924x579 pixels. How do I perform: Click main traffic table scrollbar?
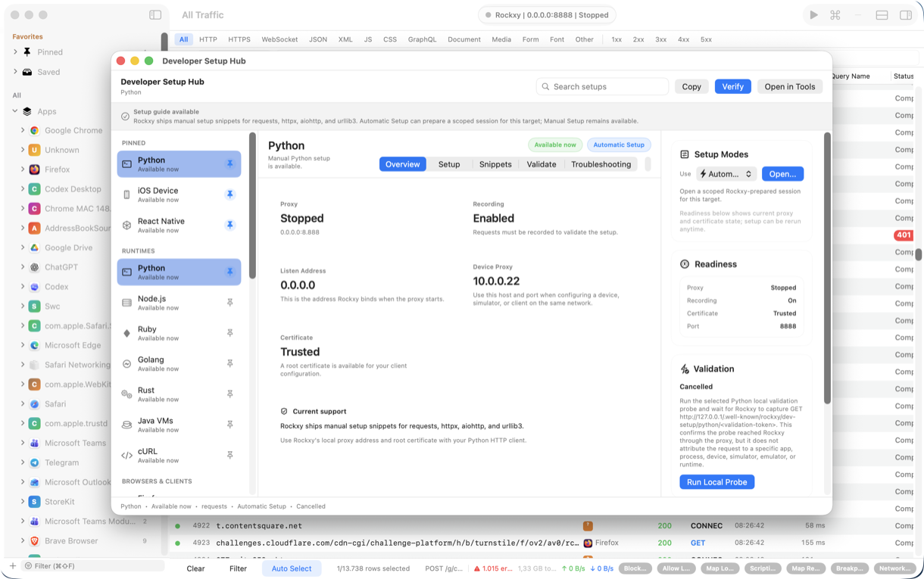[x=919, y=255]
